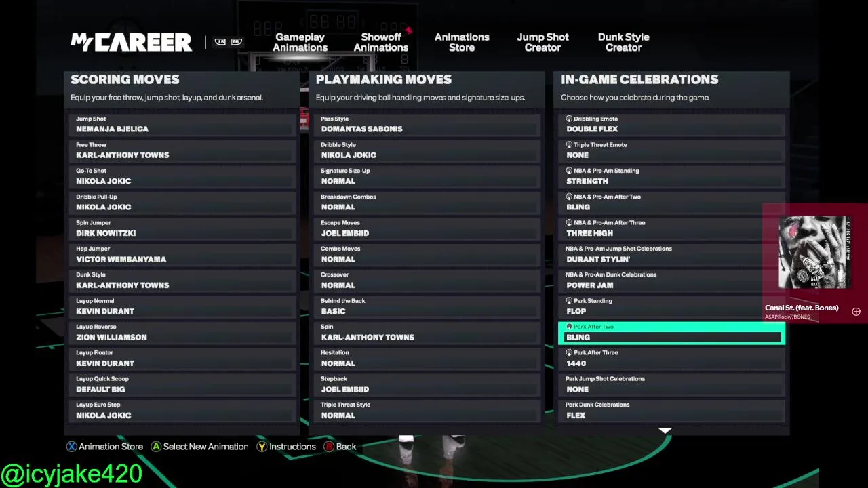
Task: Select the Jump Shot Nemanja Bjelica row
Action: (182, 124)
